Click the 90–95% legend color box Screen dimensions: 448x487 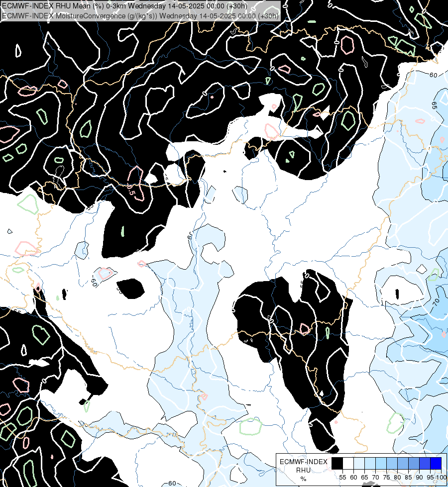(x=425, y=463)
